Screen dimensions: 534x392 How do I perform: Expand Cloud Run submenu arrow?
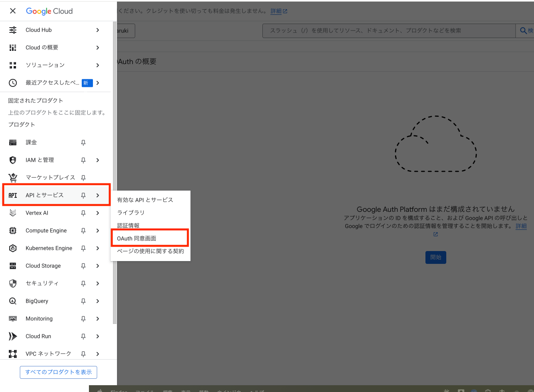click(x=98, y=336)
